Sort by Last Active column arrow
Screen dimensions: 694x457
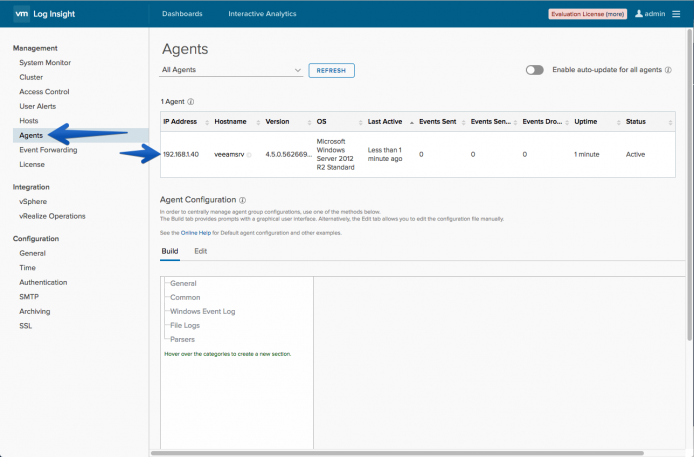click(x=412, y=122)
